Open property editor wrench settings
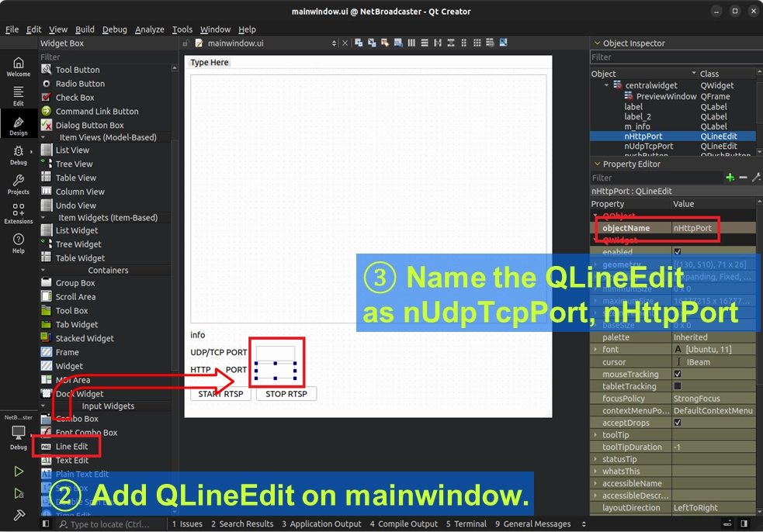This screenshot has height=532, width=763. [756, 178]
